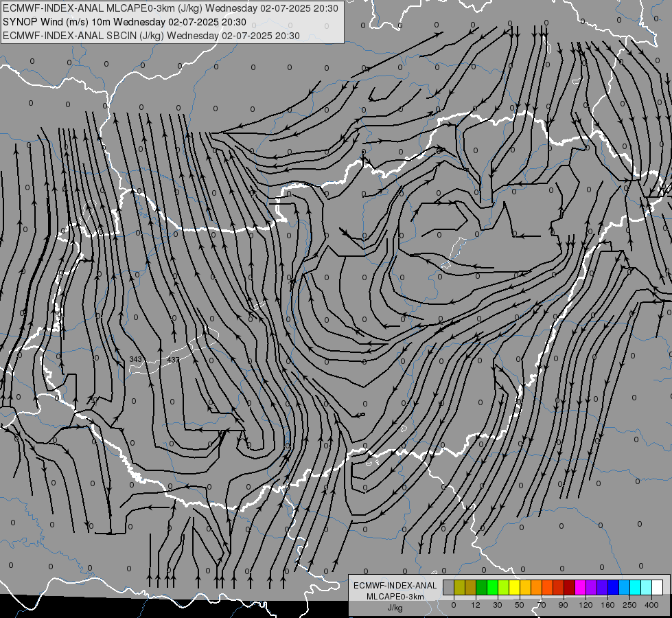Viewport: 672px width, 618px height.
Task: Click the cyan legend swatch
Action: pos(636,587)
